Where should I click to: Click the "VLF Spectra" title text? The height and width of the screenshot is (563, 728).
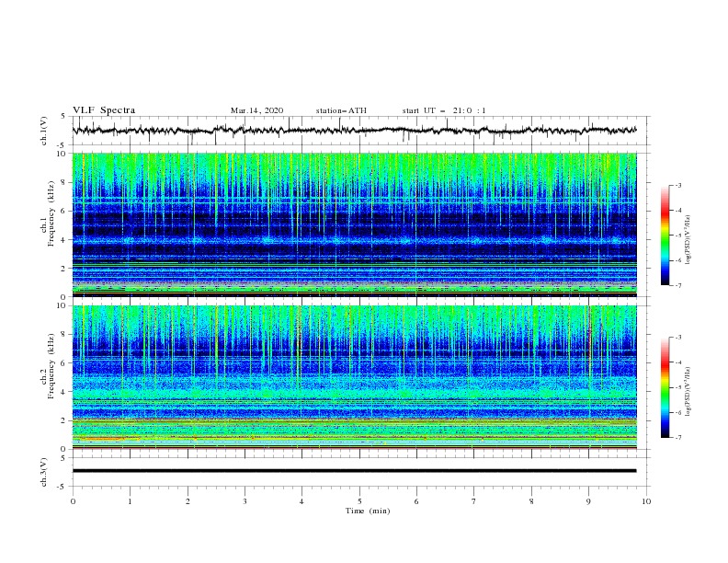[x=104, y=110]
